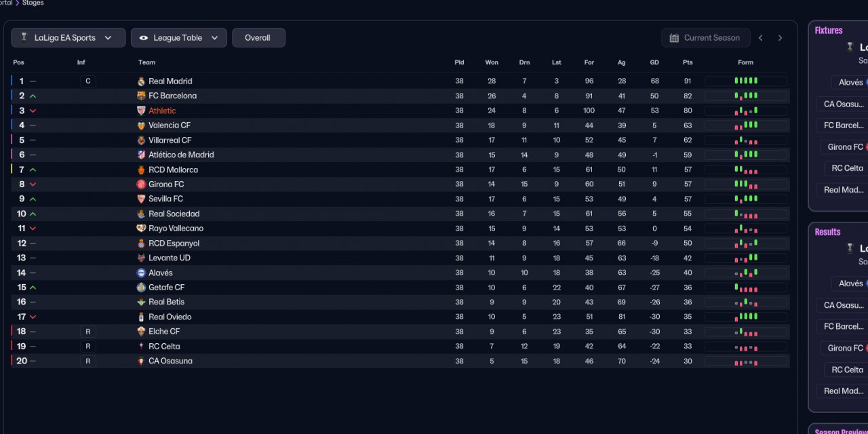The image size is (868, 434).
Task: Open the highlighted Athletic team link
Action: tap(162, 111)
